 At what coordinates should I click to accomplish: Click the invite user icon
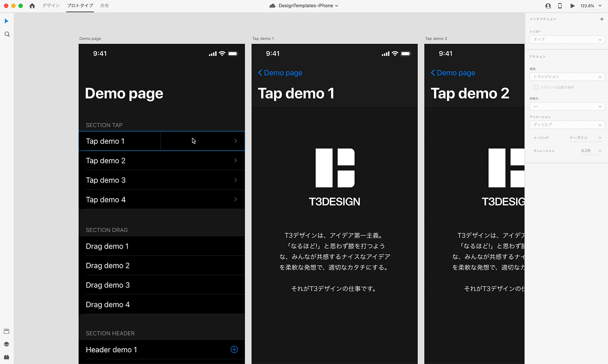[548, 6]
